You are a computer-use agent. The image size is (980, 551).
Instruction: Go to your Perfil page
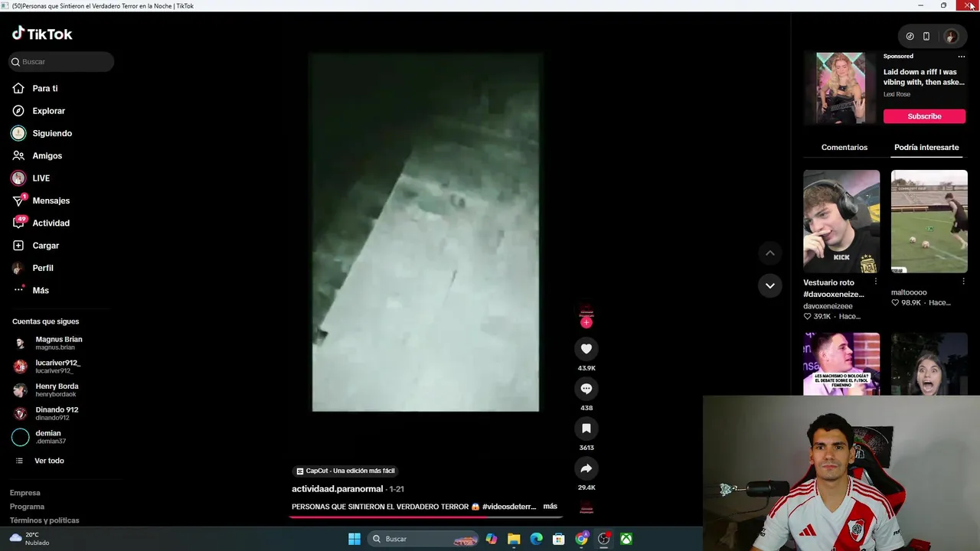click(x=33, y=268)
